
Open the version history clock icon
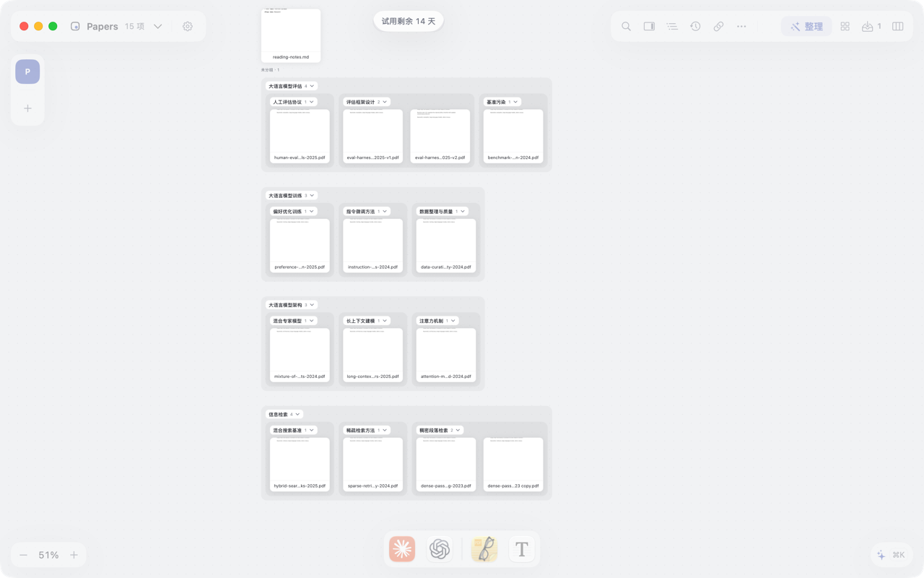[x=695, y=27]
